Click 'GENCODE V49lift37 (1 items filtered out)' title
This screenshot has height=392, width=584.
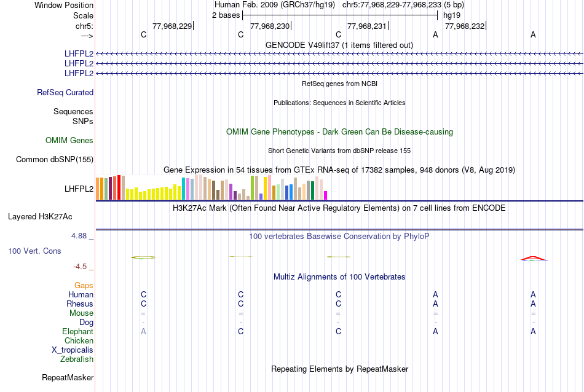[339, 45]
